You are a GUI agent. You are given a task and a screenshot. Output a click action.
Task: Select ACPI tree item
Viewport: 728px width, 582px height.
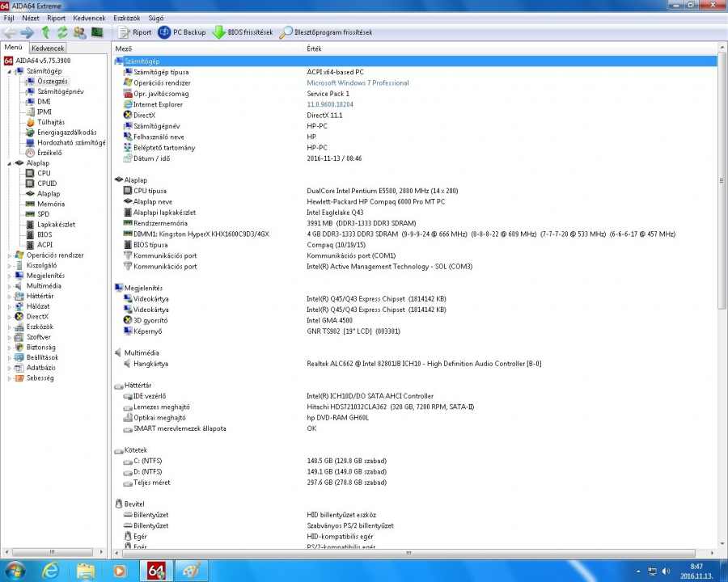[45, 245]
